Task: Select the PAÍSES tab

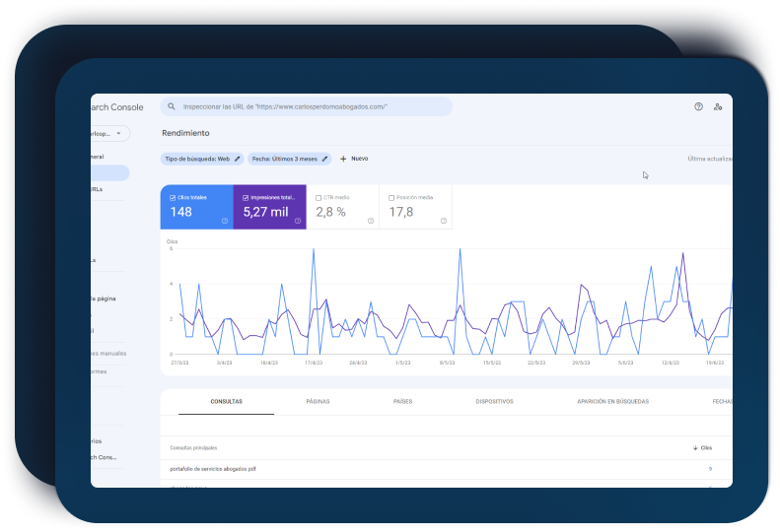Action: pos(402,402)
